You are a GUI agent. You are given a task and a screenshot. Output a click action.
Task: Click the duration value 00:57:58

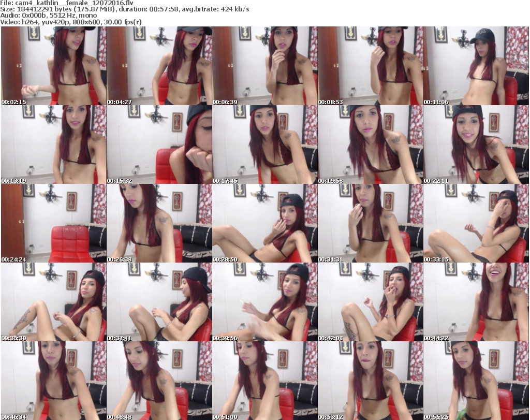coord(164,9)
